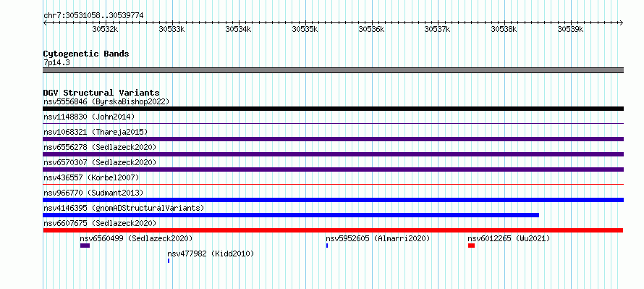The image size is (644, 289).
Task: Click the nsv6012265 (Wu2021) label
Action: tap(509, 238)
